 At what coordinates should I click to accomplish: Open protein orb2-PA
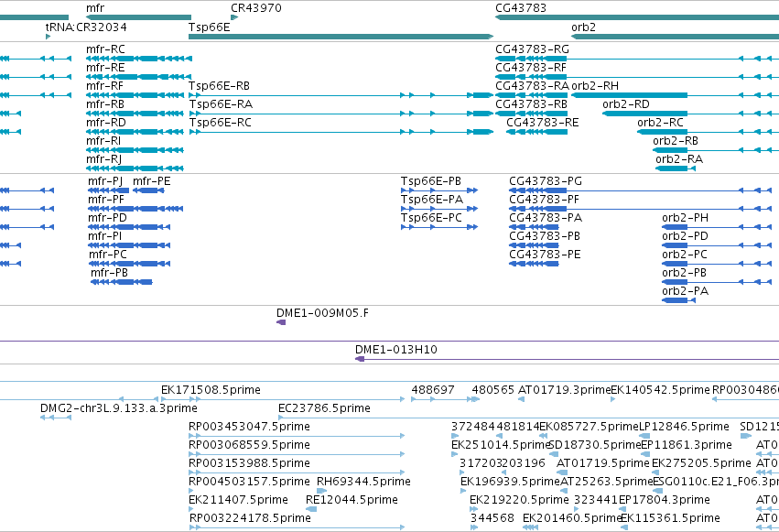(678, 300)
